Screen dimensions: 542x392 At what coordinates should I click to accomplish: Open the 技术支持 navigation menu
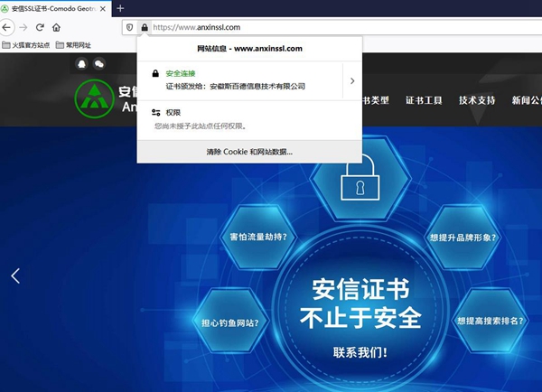(476, 100)
